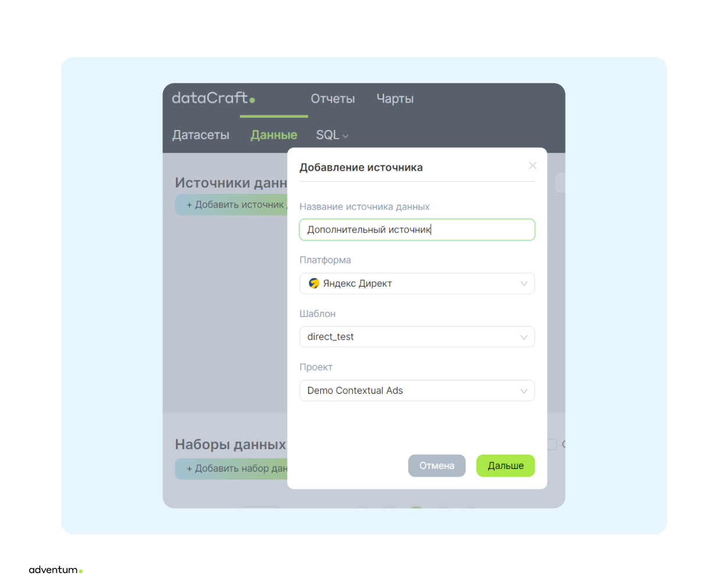This screenshot has width=728, height=585.
Task: Click the adventum logo
Action: 55,570
